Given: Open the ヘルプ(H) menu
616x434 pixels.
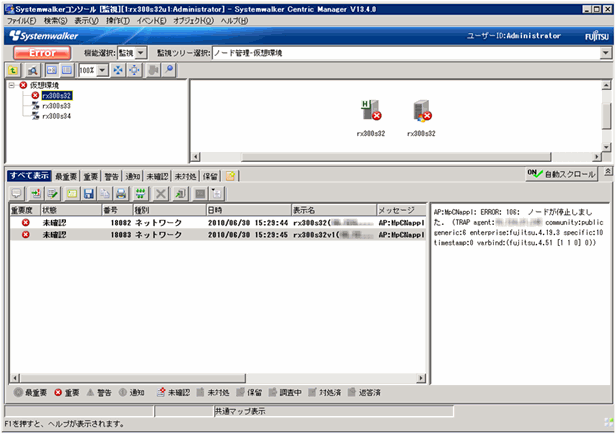Looking at the screenshot, I should [234, 21].
